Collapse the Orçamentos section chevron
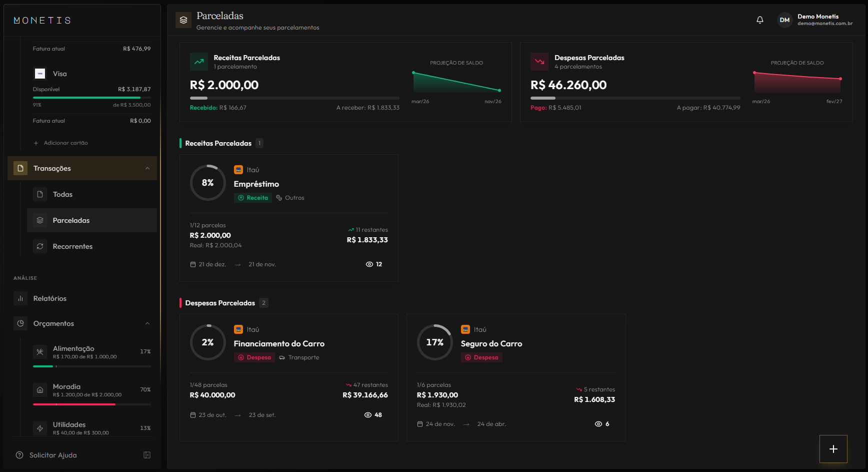This screenshot has width=868, height=472. (x=147, y=323)
